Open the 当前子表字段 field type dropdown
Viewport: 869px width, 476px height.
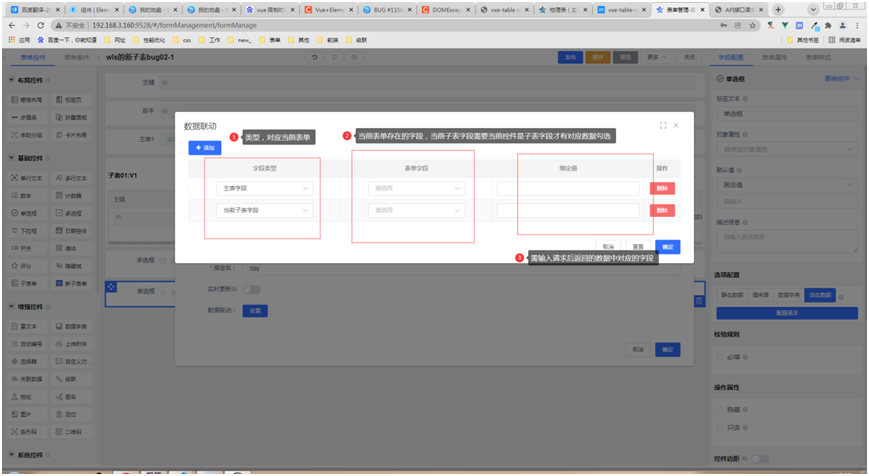264,210
